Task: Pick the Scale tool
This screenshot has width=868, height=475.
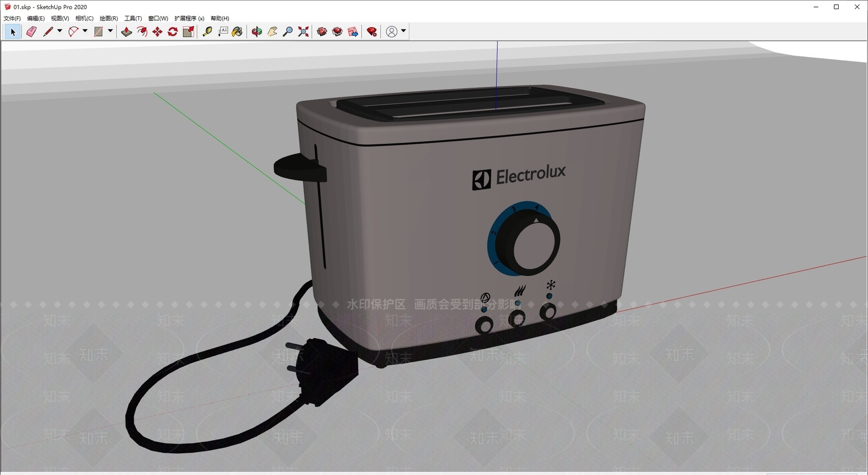Action: (188, 32)
